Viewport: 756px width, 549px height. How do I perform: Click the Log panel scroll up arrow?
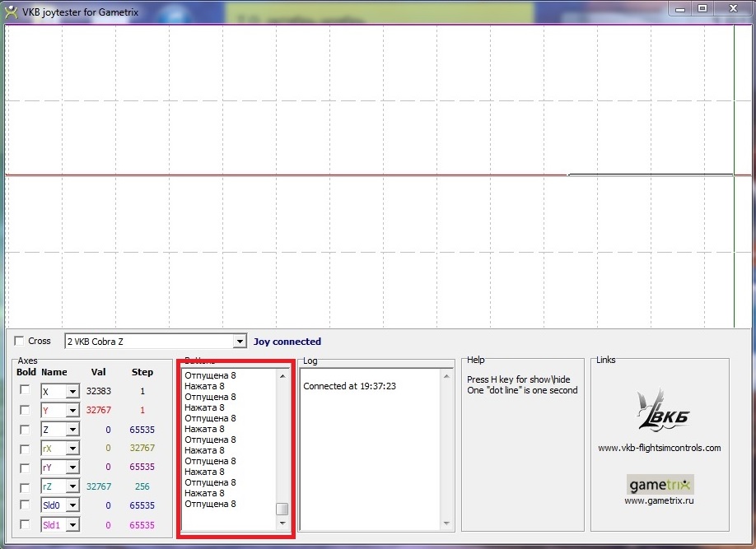[446, 376]
